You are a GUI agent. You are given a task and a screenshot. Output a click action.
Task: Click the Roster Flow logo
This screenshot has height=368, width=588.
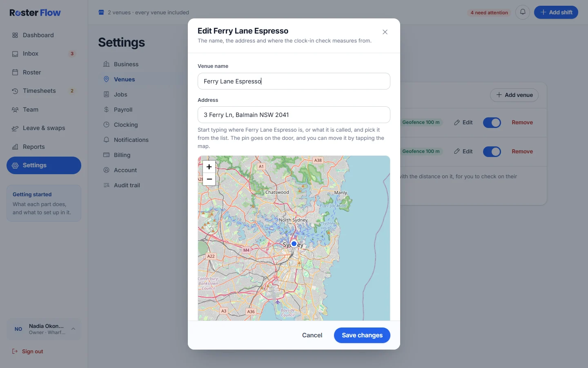pos(35,13)
